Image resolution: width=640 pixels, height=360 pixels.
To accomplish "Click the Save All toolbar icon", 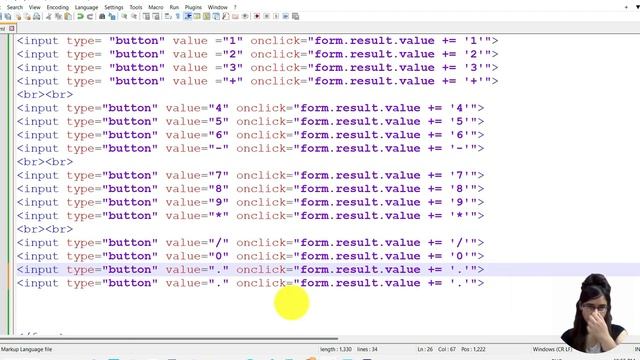I will [x=8, y=16].
